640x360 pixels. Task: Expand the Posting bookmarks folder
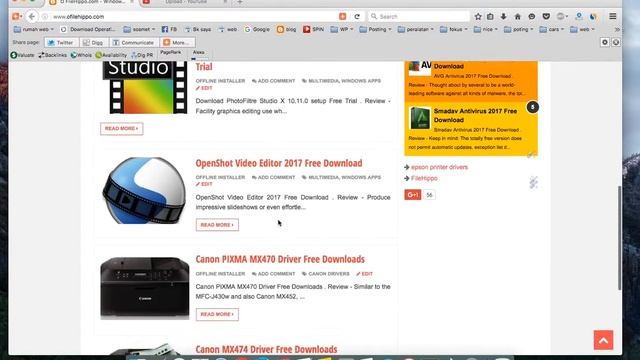[376, 29]
